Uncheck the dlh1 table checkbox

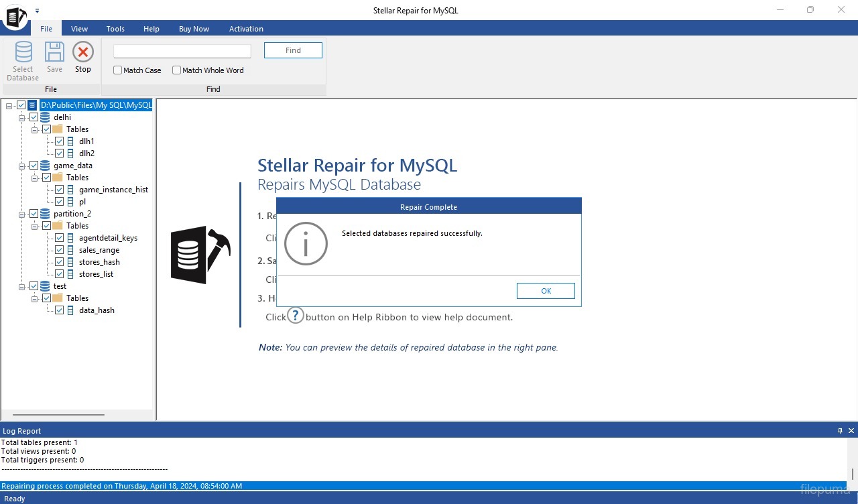click(x=60, y=141)
